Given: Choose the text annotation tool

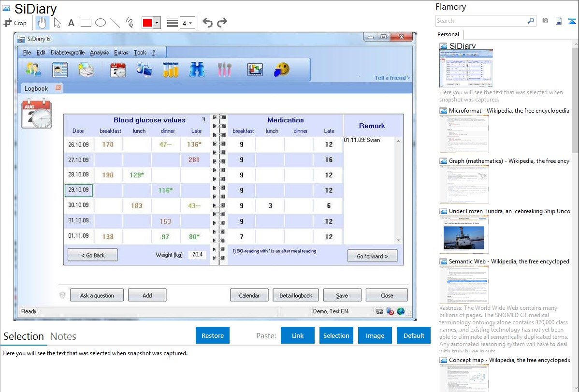Looking at the screenshot, I should [x=71, y=23].
